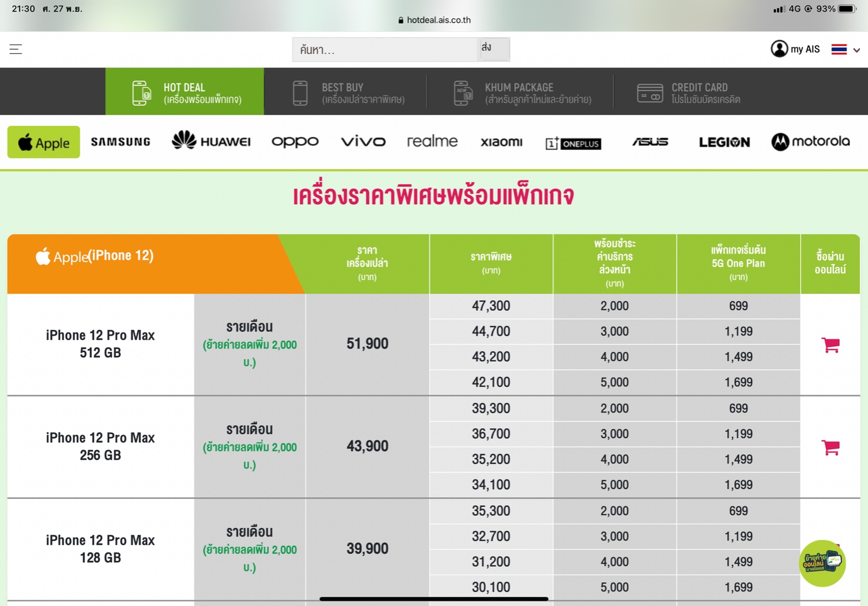868x606 pixels.
Task: Select the 39,900 base price cell
Action: pos(367,549)
